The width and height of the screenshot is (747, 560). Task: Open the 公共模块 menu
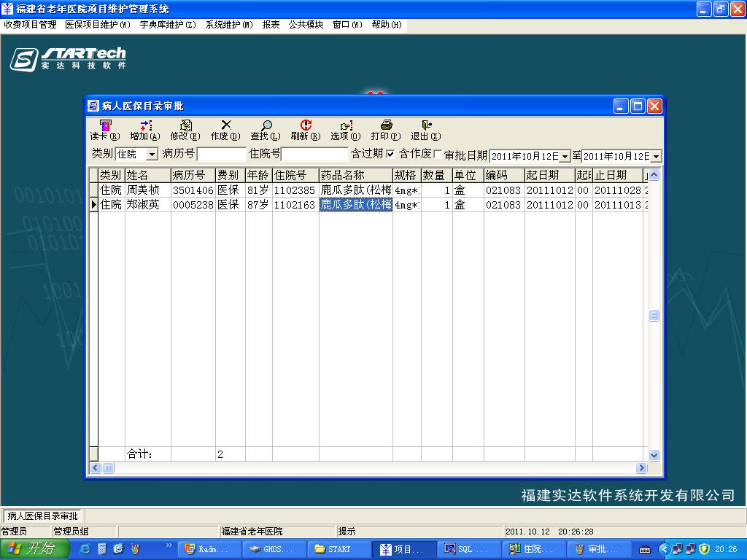[306, 25]
